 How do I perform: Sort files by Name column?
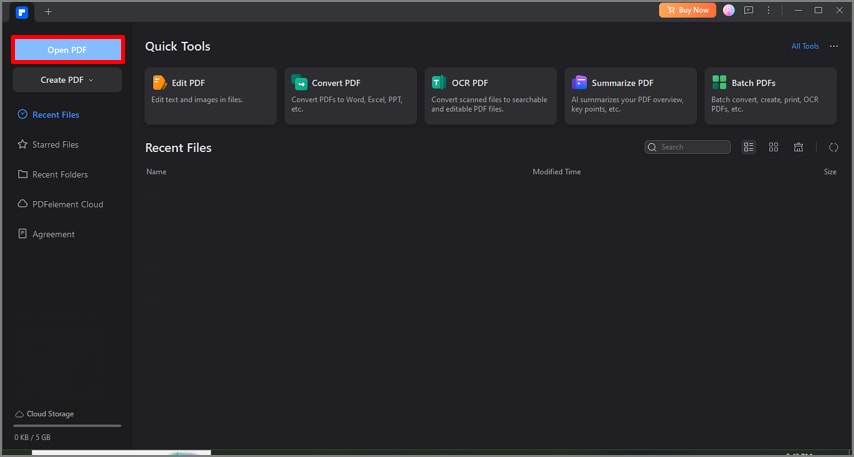pyautogui.click(x=156, y=172)
